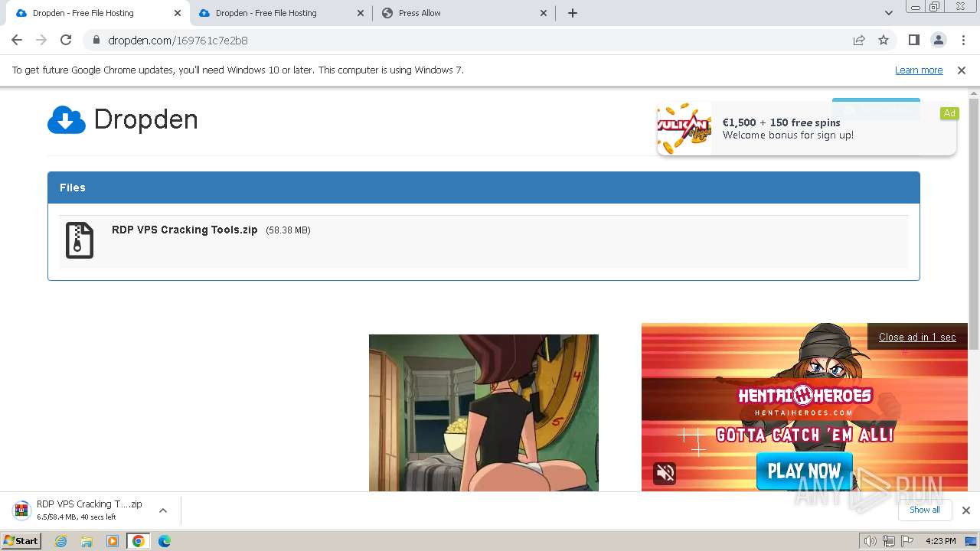The image size is (980, 551).
Task: Open the tab search dropdown arrow
Action: 889,13
